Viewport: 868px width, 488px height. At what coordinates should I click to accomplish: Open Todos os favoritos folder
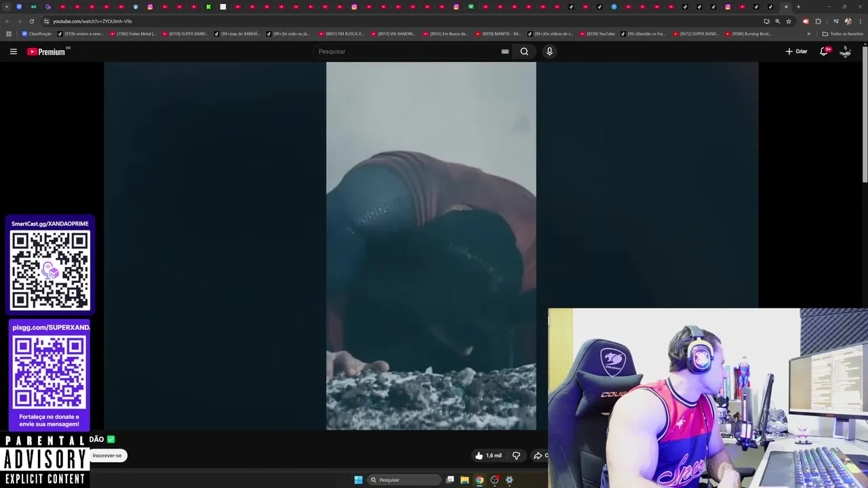point(842,33)
